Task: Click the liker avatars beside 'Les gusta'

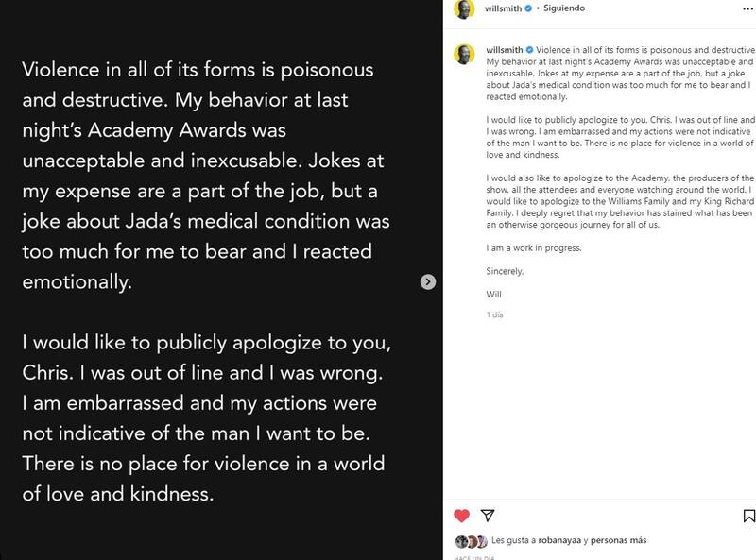Action: coord(471,541)
